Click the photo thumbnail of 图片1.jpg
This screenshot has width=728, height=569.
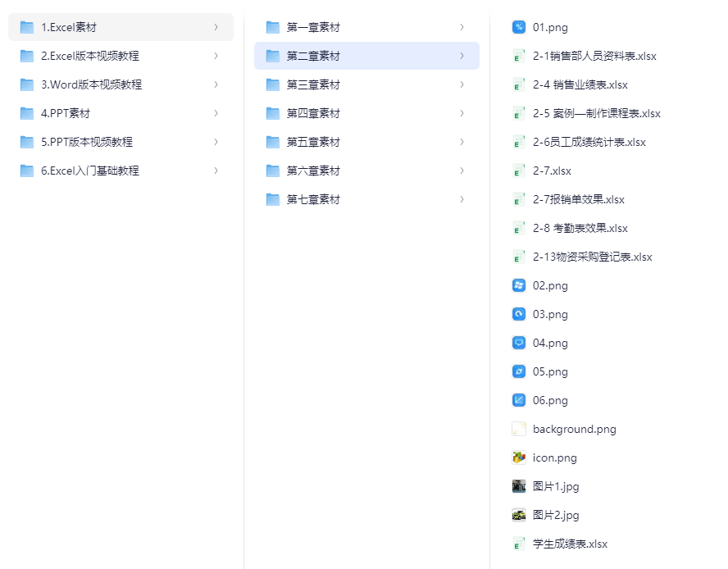point(519,486)
